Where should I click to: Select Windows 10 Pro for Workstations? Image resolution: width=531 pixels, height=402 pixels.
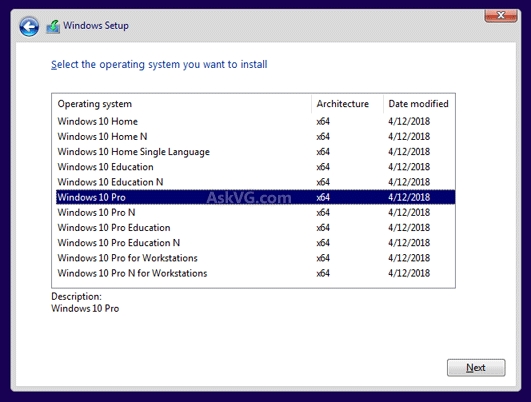coord(255,258)
